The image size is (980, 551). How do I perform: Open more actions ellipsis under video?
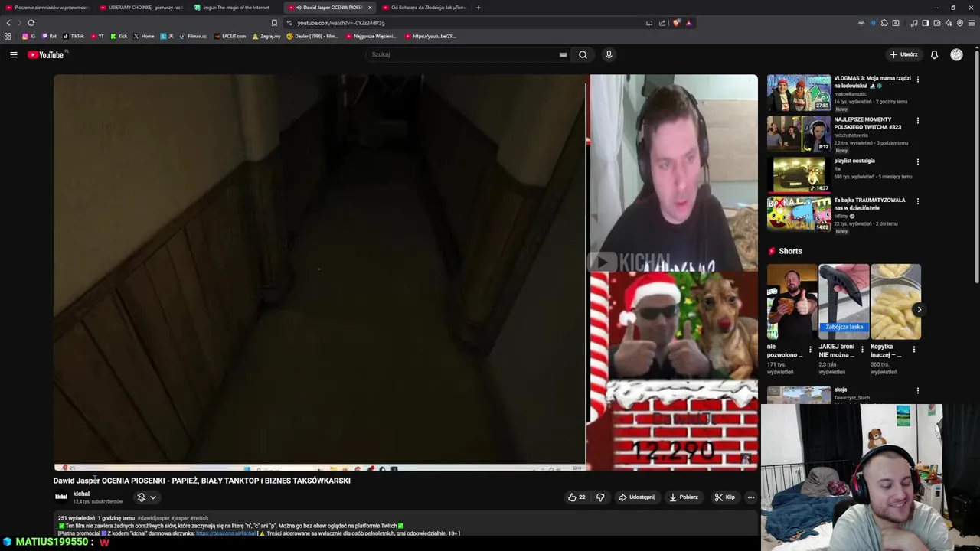click(751, 497)
